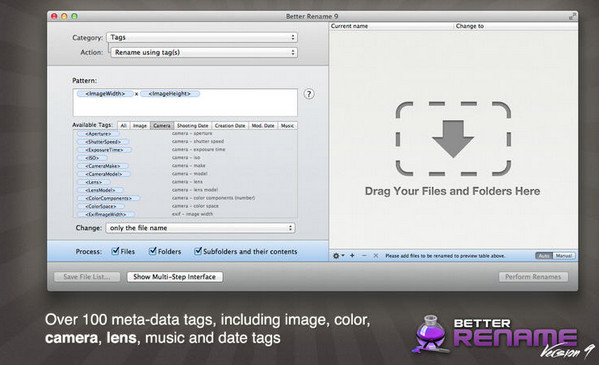Click Show Multi-Step Interface button

[x=175, y=277]
